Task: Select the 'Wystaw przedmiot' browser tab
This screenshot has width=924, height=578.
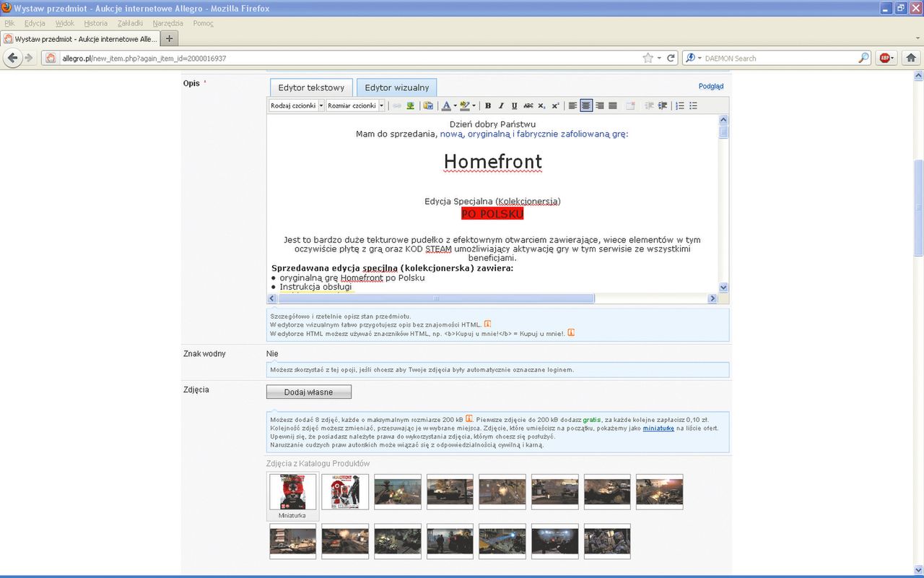Action: 79,38
